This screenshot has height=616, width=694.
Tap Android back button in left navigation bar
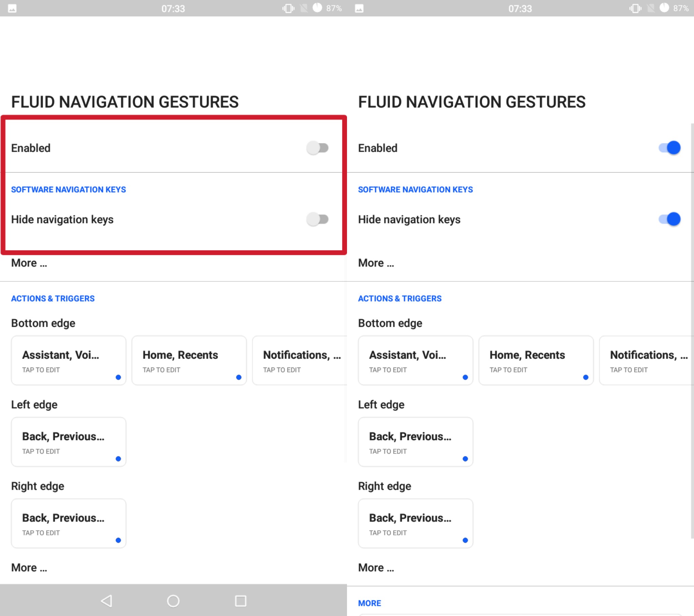(107, 601)
